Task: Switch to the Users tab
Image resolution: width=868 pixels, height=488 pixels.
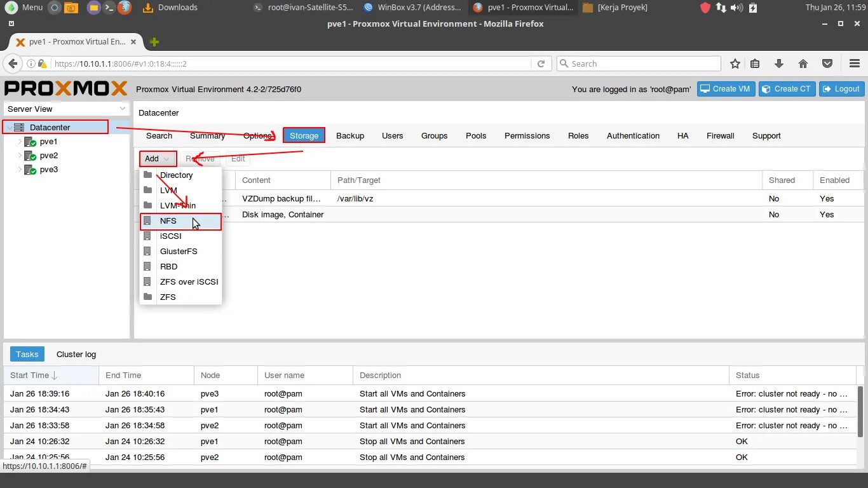Action: click(x=392, y=135)
